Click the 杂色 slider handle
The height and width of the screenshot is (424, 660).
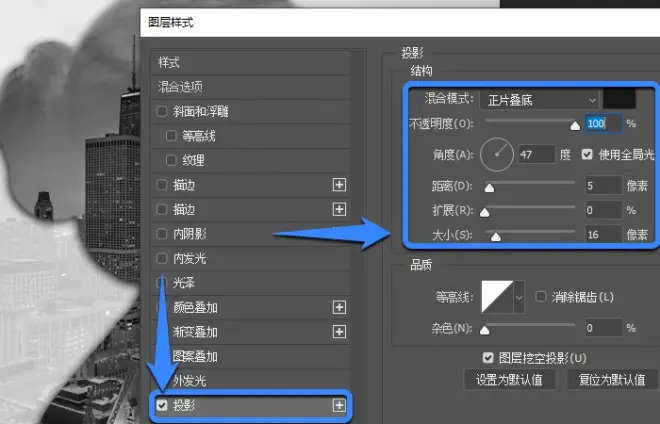tap(485, 330)
